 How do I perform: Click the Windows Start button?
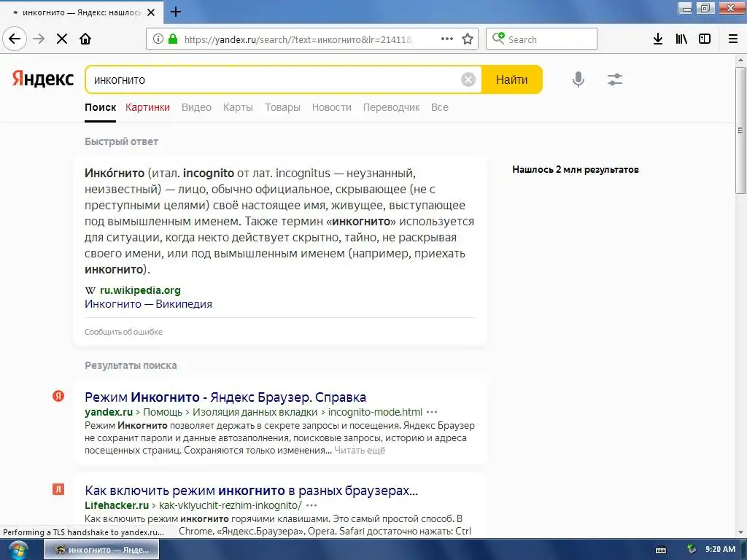point(18,551)
